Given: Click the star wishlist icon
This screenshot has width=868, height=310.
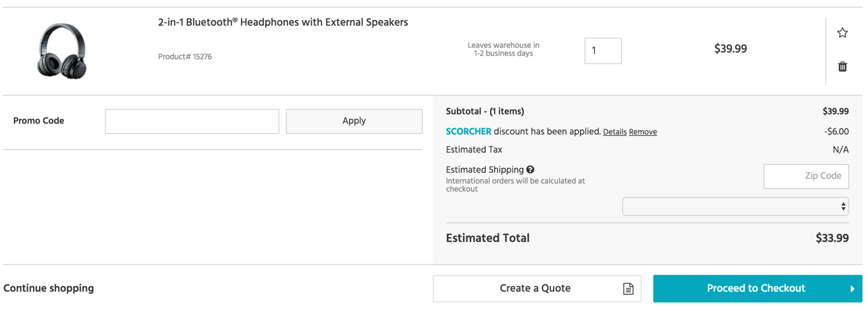Looking at the screenshot, I should [x=842, y=33].
